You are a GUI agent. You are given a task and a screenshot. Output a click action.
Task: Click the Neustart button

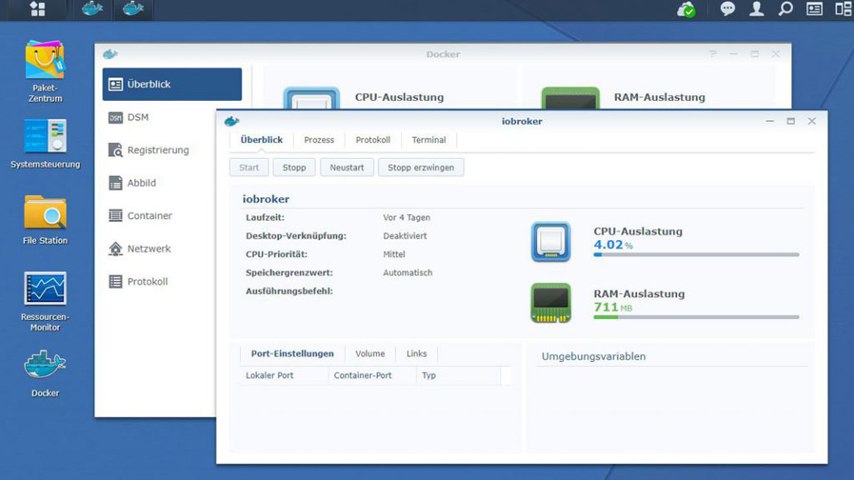[x=347, y=167]
